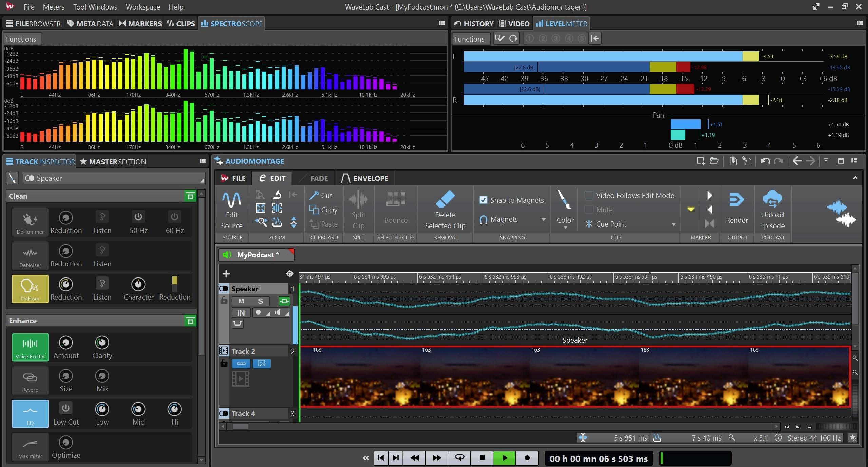Click the Stop button in transport bar
Image resolution: width=868 pixels, height=467 pixels.
pyautogui.click(x=482, y=458)
